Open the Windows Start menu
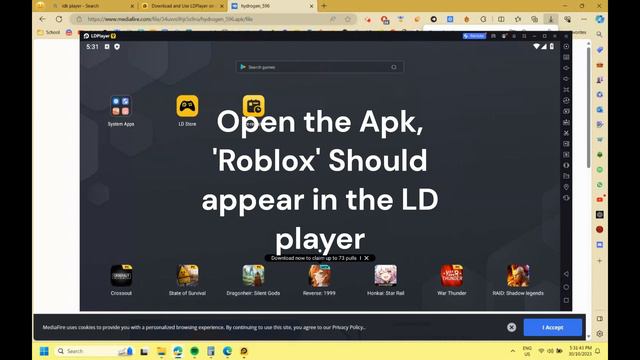640x360 pixels. (x=44, y=351)
